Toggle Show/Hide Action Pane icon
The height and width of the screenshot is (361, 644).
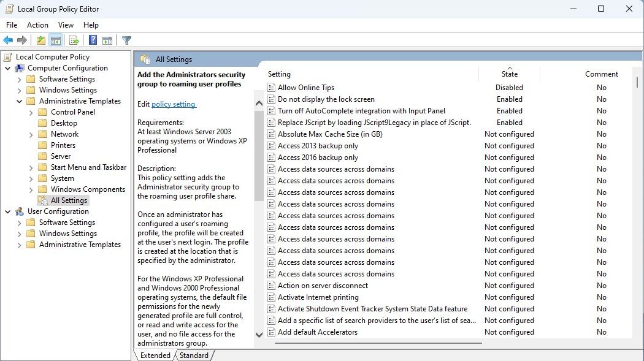tap(107, 40)
